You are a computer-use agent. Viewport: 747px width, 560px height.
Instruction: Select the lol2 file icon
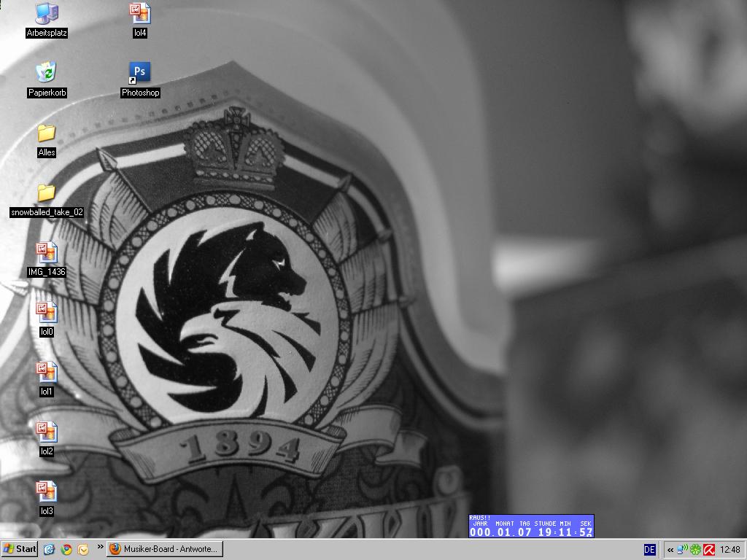pyautogui.click(x=47, y=438)
